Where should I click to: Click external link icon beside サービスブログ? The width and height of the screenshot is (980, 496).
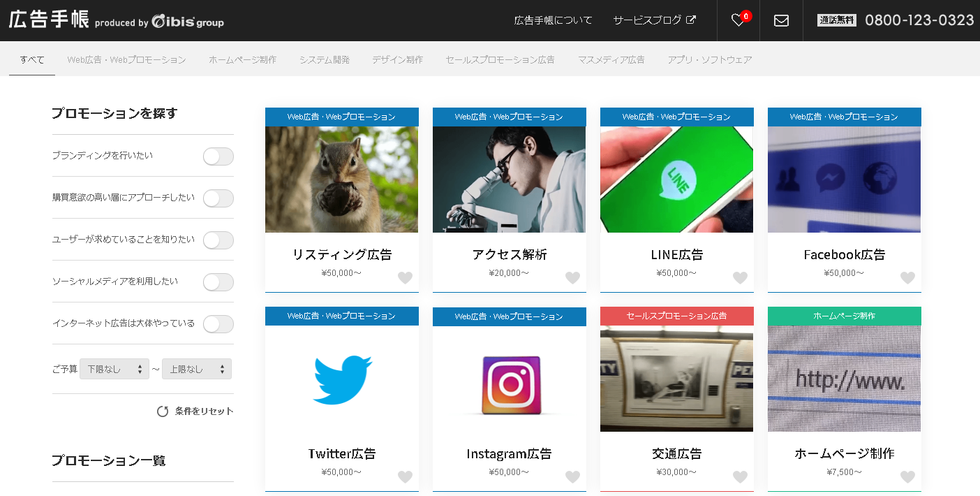coord(691,20)
